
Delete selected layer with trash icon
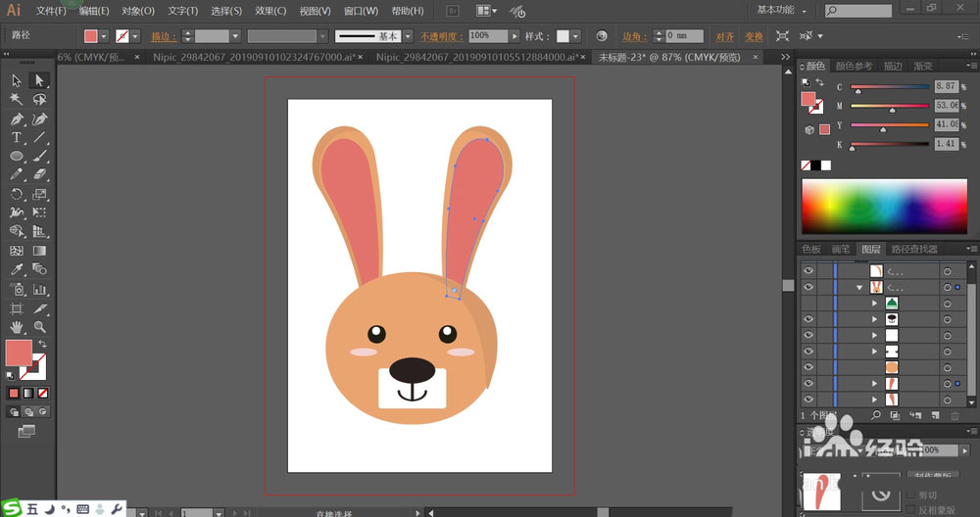955,416
